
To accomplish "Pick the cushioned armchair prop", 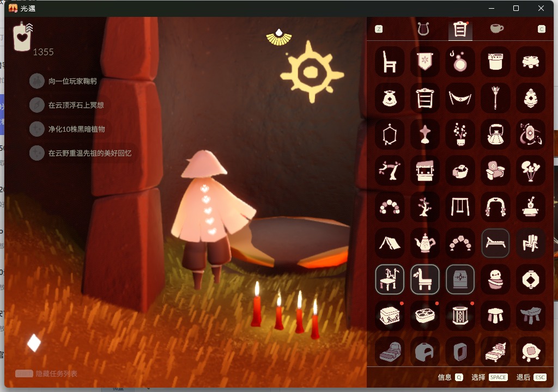I will (x=495, y=170).
